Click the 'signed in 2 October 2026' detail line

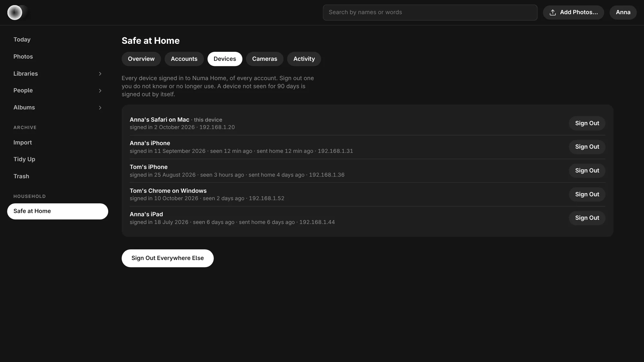(182, 127)
